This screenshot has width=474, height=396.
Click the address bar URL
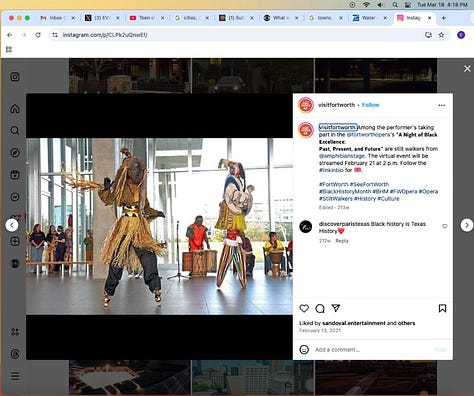click(105, 35)
